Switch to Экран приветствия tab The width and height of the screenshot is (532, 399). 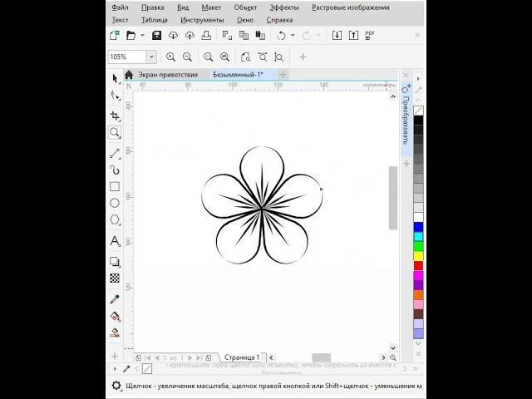[x=168, y=75]
